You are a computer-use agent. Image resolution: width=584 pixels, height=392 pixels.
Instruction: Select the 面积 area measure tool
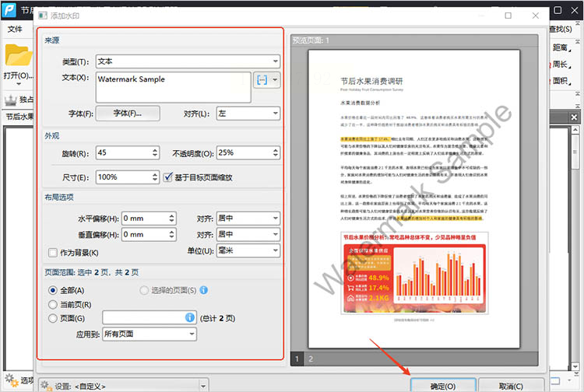click(560, 80)
